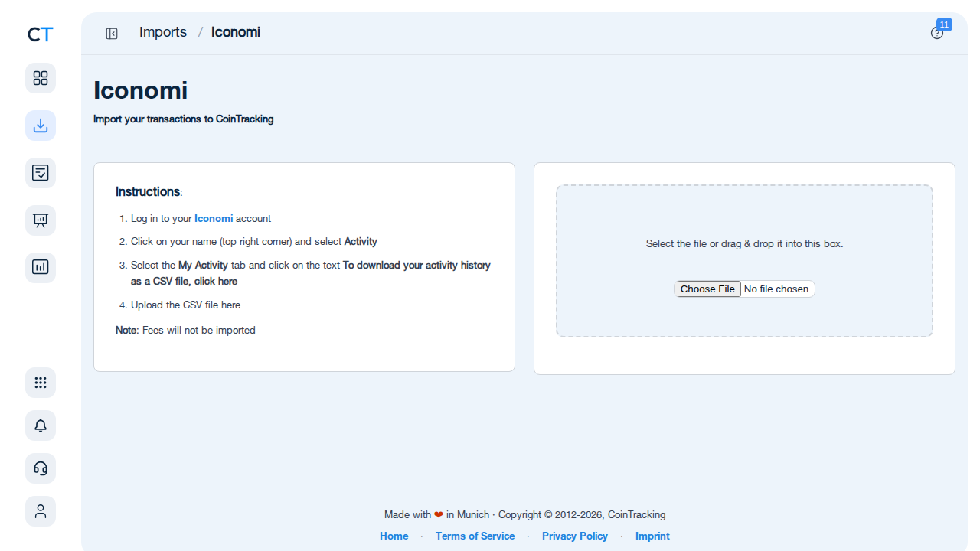Open the user account profile icon
The width and height of the screenshot is (980, 551).
click(41, 511)
